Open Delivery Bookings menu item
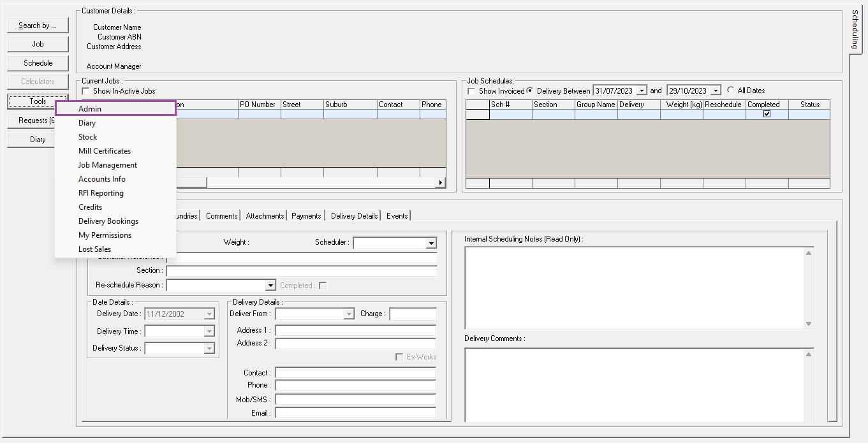Image resolution: width=868 pixels, height=443 pixels. (x=115, y=221)
